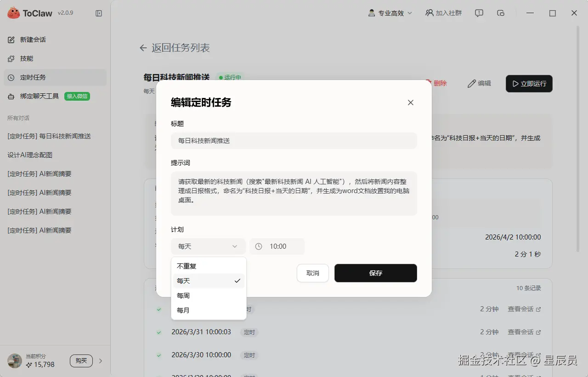Click the 保存 button

(x=376, y=273)
